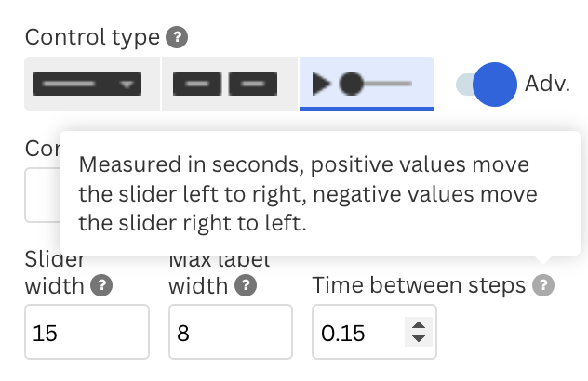588x381 pixels.
Task: Click the help icon beside Control type
Action: pyautogui.click(x=177, y=37)
